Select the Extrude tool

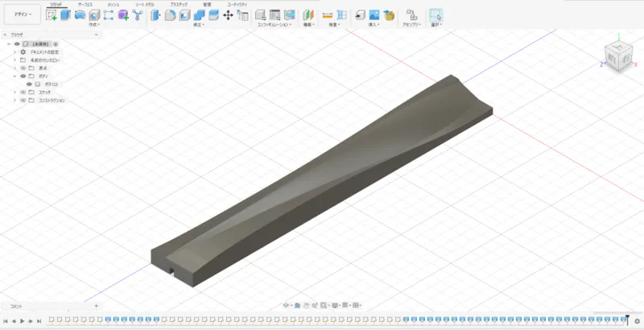pos(66,15)
